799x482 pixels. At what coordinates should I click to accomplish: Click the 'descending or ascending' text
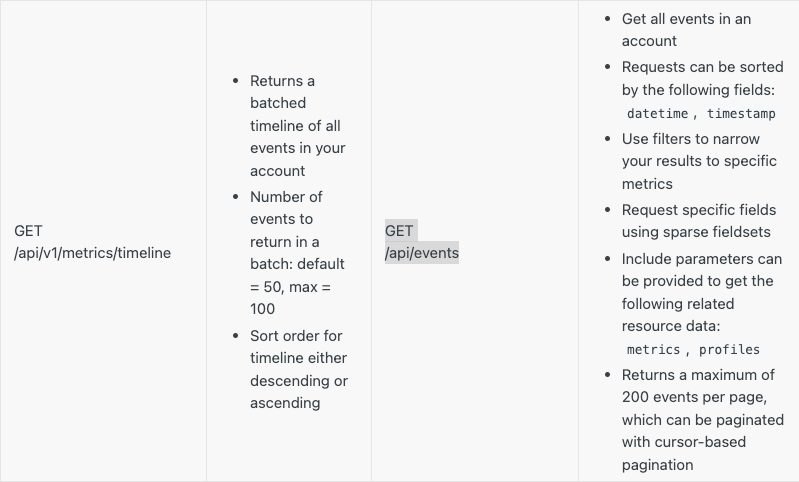click(x=299, y=392)
